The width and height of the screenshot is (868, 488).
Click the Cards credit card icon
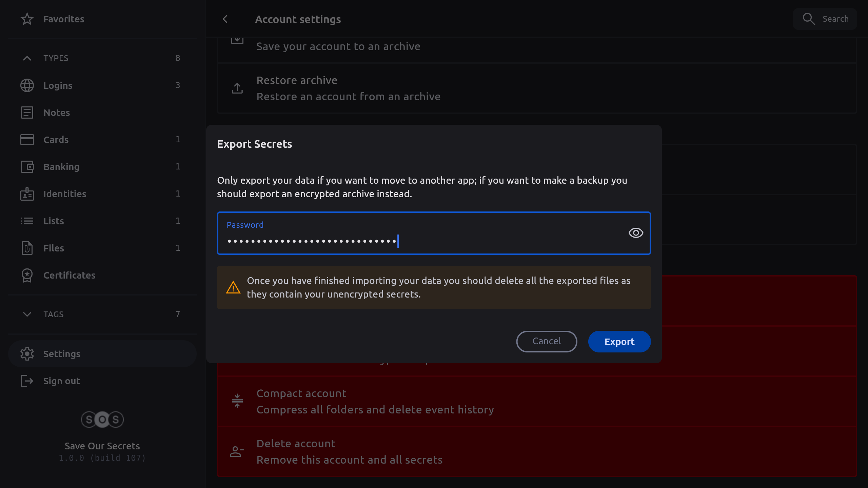click(x=27, y=140)
